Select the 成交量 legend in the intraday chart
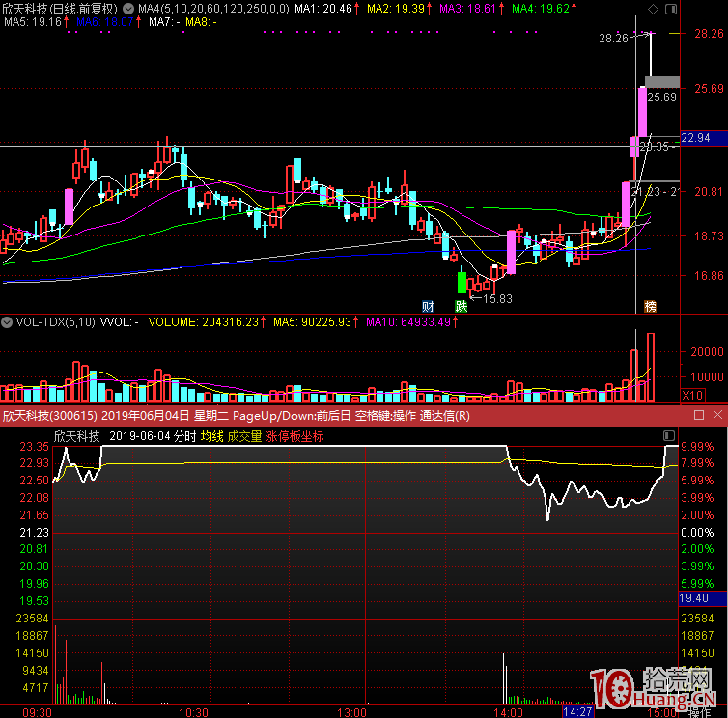 pos(244,436)
